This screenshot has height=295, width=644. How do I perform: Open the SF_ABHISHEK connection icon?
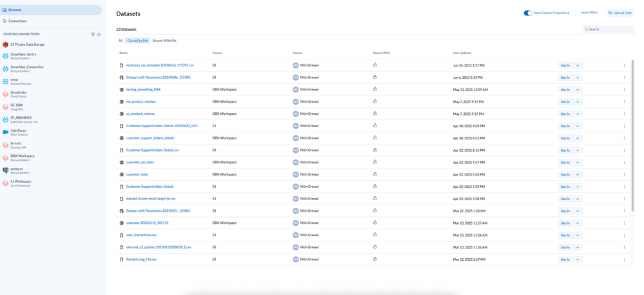[x=5, y=119]
